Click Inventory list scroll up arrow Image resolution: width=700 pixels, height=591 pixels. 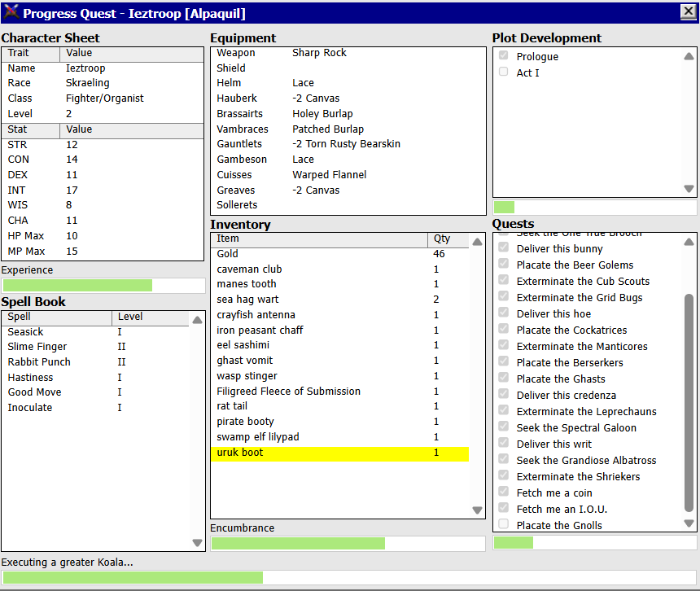(477, 242)
